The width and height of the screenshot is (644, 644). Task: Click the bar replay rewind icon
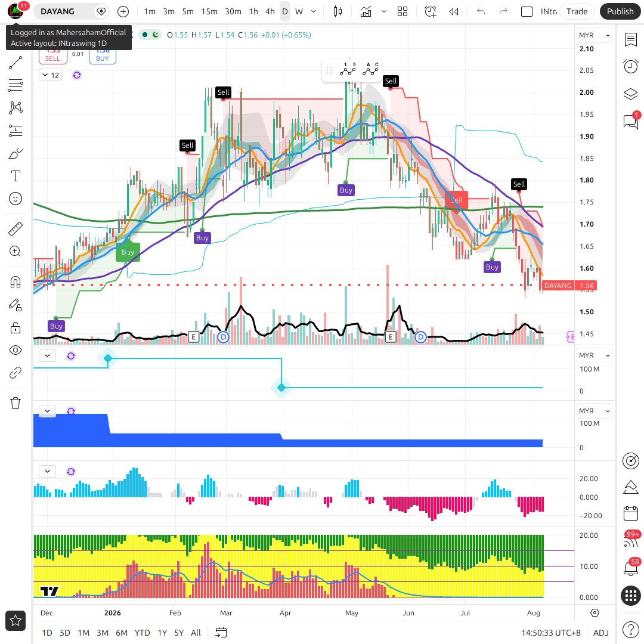pyautogui.click(x=453, y=11)
